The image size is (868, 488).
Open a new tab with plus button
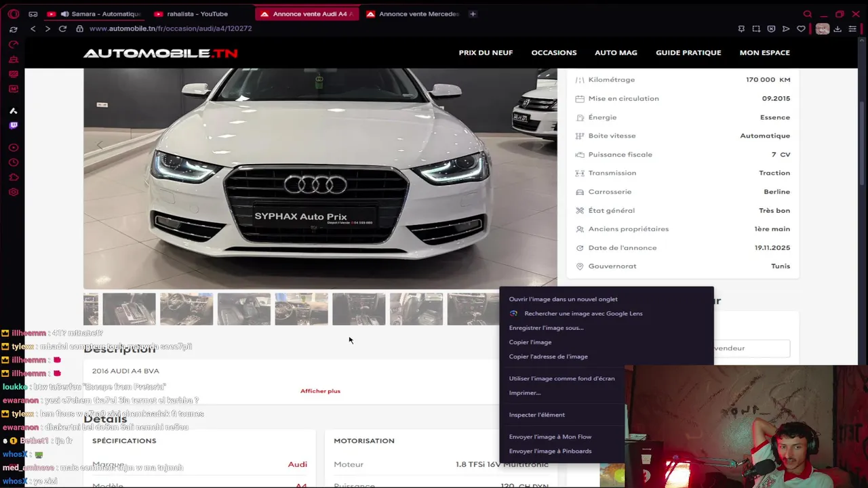(473, 14)
